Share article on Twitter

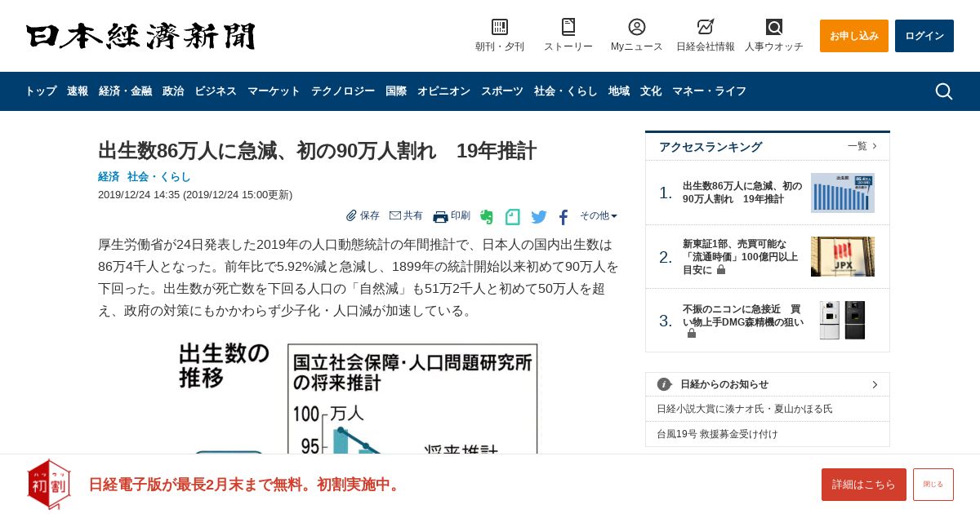coord(539,217)
